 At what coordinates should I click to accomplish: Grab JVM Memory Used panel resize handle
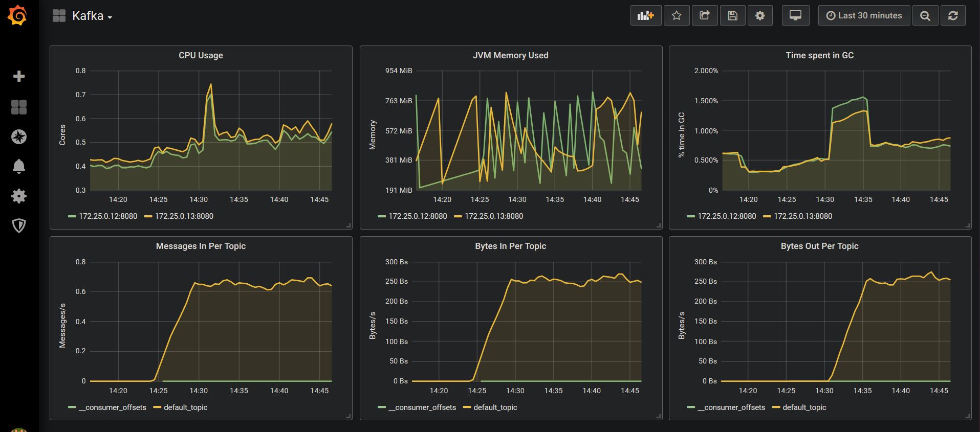(x=659, y=225)
